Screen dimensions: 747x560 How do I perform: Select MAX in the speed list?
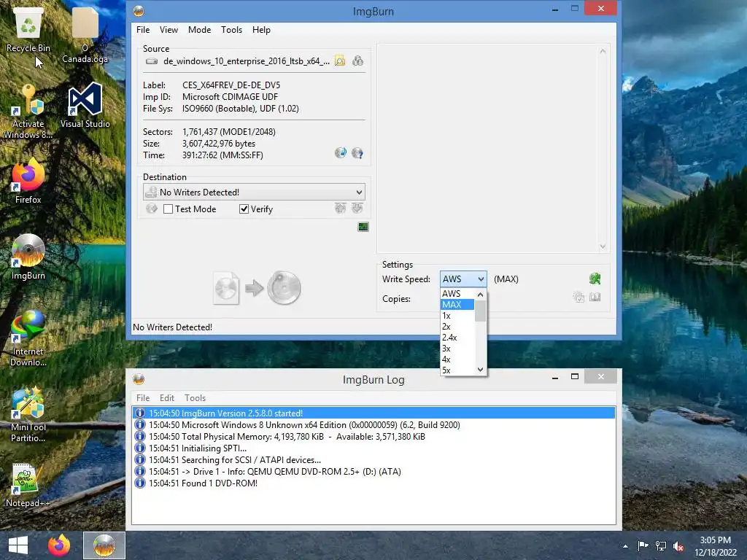pos(457,304)
